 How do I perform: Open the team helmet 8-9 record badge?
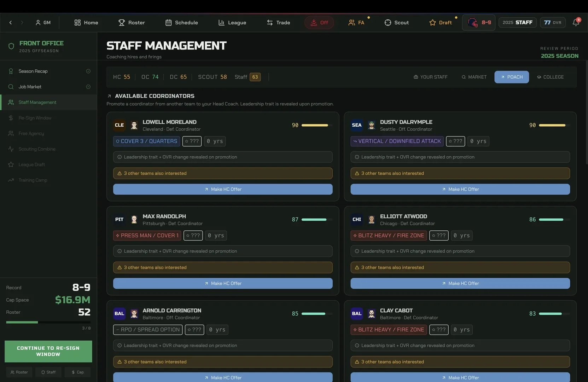pyautogui.click(x=479, y=23)
